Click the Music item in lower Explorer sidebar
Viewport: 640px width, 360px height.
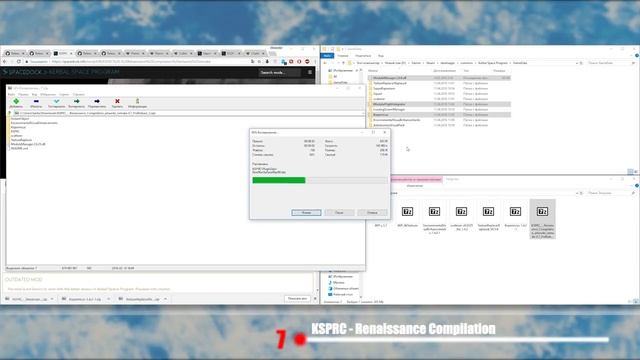coord(338,282)
